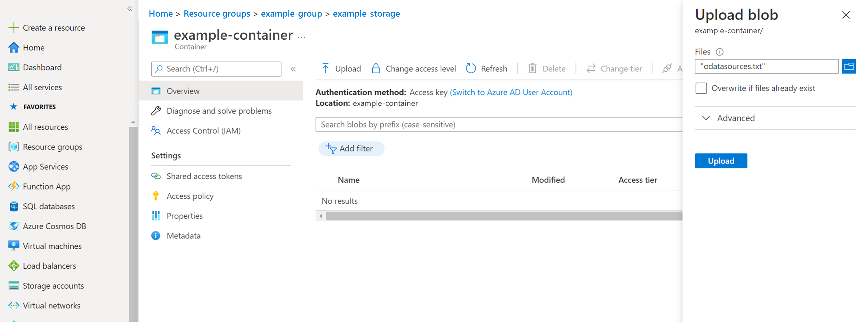Open the Storage accounts icon
Viewport: 868px width, 327px height.
(x=13, y=286)
